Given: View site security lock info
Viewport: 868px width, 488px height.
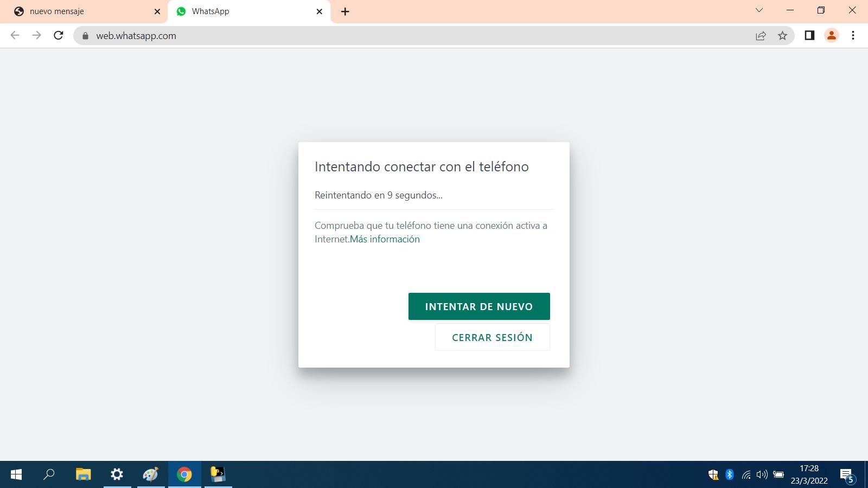Looking at the screenshot, I should coord(85,36).
